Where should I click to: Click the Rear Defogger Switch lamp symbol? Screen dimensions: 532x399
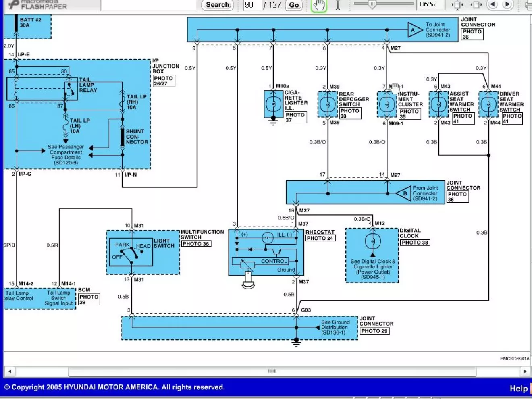[327, 104]
